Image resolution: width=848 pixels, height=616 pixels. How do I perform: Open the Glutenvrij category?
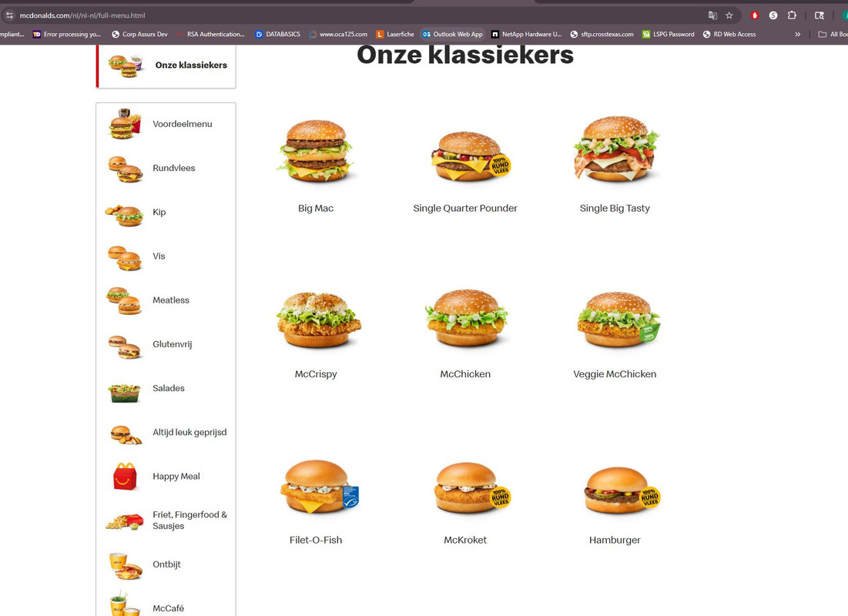click(166, 344)
